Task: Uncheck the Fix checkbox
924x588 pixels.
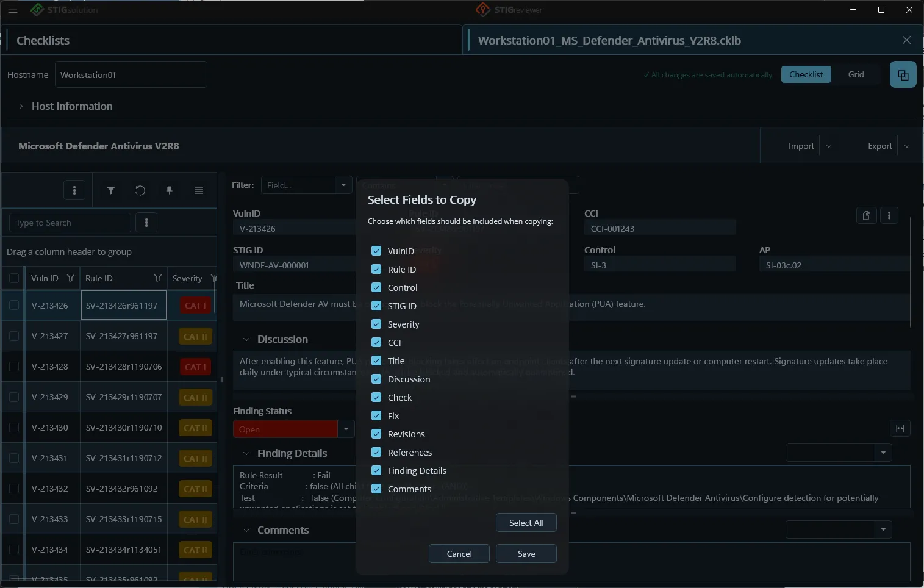Action: point(376,415)
